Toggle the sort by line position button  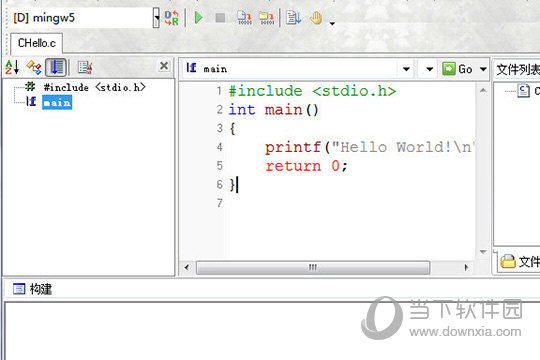coord(56,67)
